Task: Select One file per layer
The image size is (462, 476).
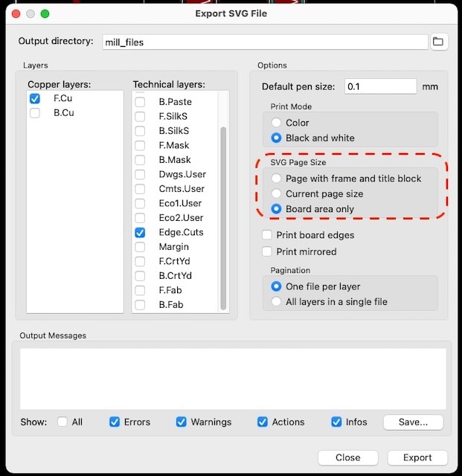Action: [x=276, y=286]
